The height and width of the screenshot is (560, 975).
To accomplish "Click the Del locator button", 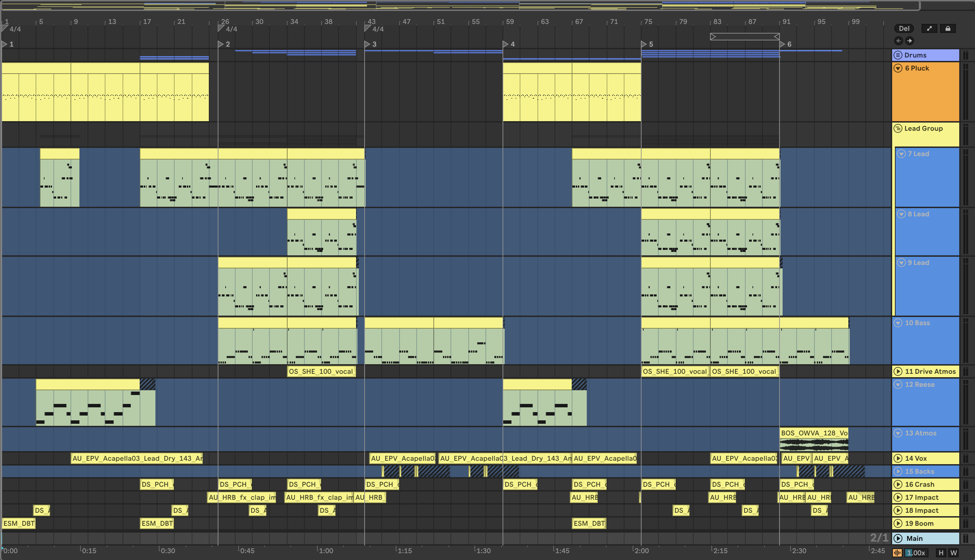I will 904,28.
